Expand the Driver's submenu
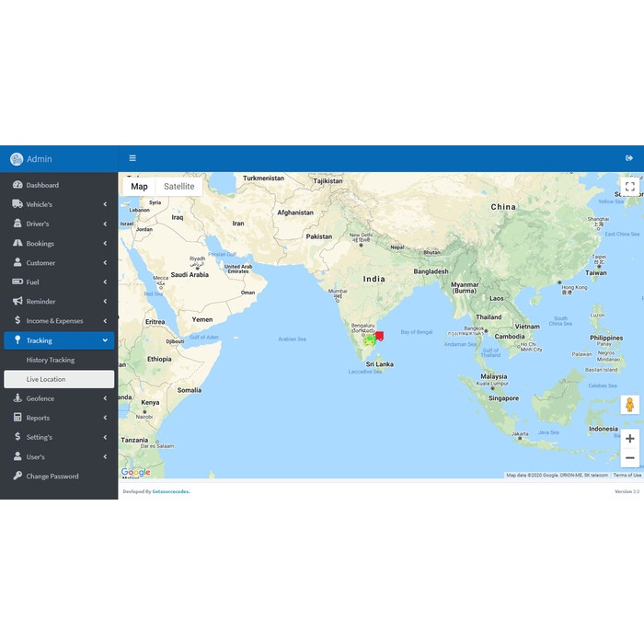The height and width of the screenshot is (644, 644). [38, 224]
